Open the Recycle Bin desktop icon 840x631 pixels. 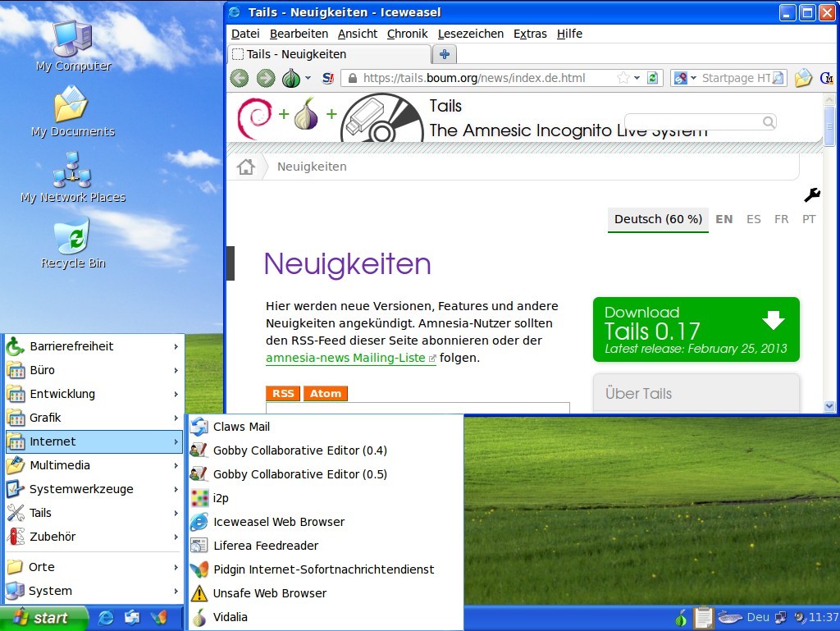point(73,243)
